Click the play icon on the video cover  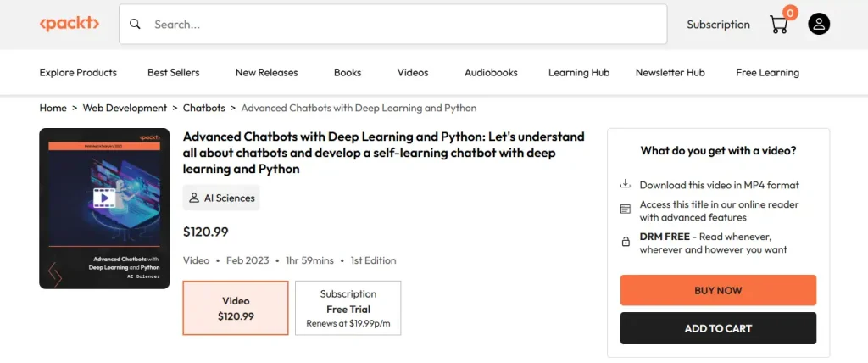[x=103, y=198]
